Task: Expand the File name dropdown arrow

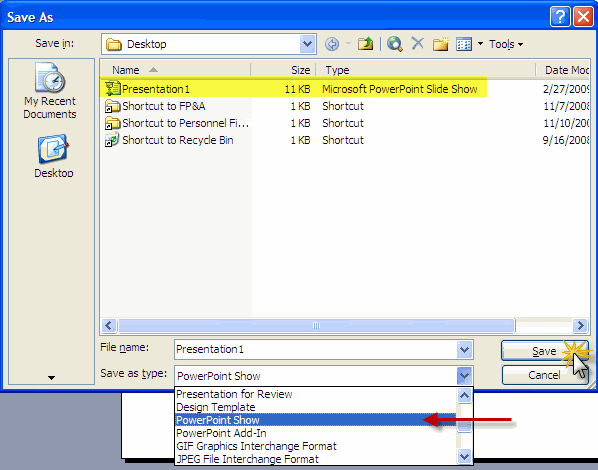Action: pos(464,349)
